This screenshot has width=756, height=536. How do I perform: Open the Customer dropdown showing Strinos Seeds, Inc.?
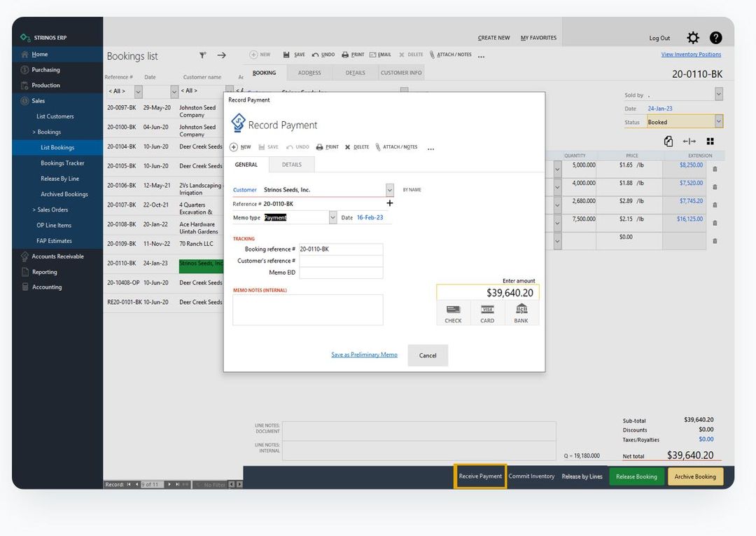pos(390,190)
